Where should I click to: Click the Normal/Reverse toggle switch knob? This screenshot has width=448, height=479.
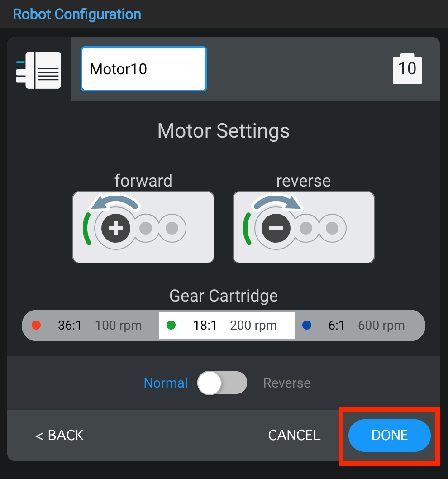[211, 383]
